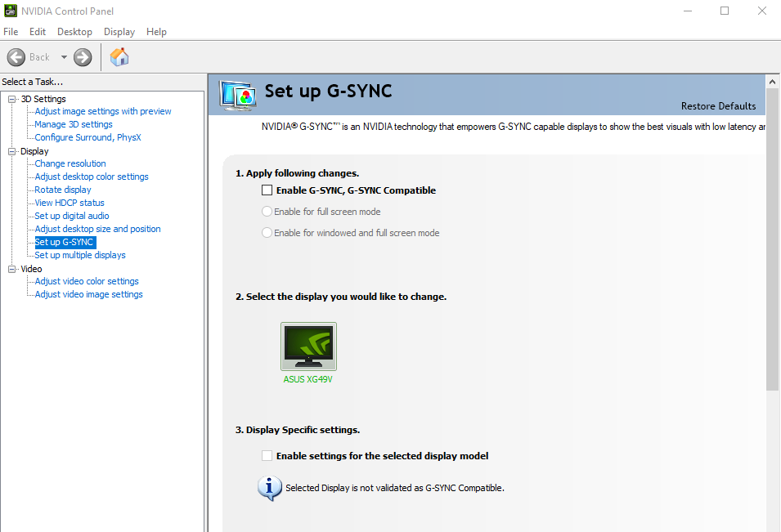
Task: Collapse the Display tree node
Action: pyautogui.click(x=10, y=150)
